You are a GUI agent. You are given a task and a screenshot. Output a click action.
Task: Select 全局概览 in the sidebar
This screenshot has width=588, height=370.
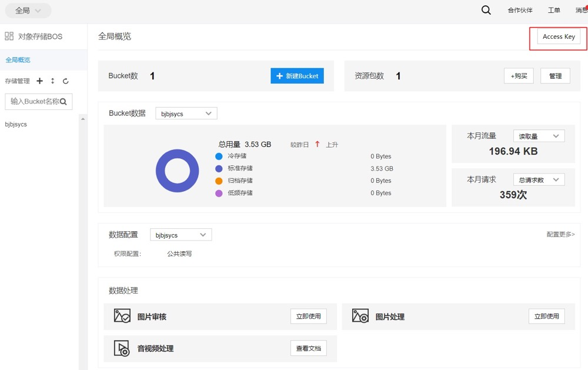pyautogui.click(x=44, y=60)
